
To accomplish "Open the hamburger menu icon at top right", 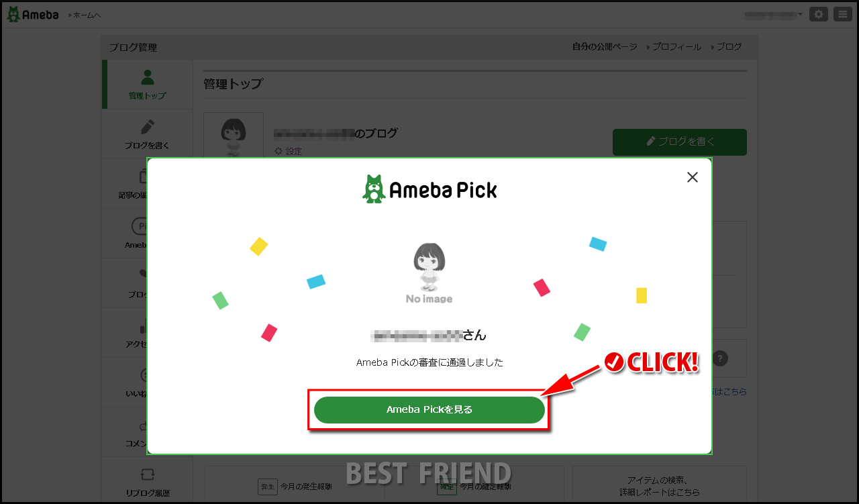I will [842, 14].
